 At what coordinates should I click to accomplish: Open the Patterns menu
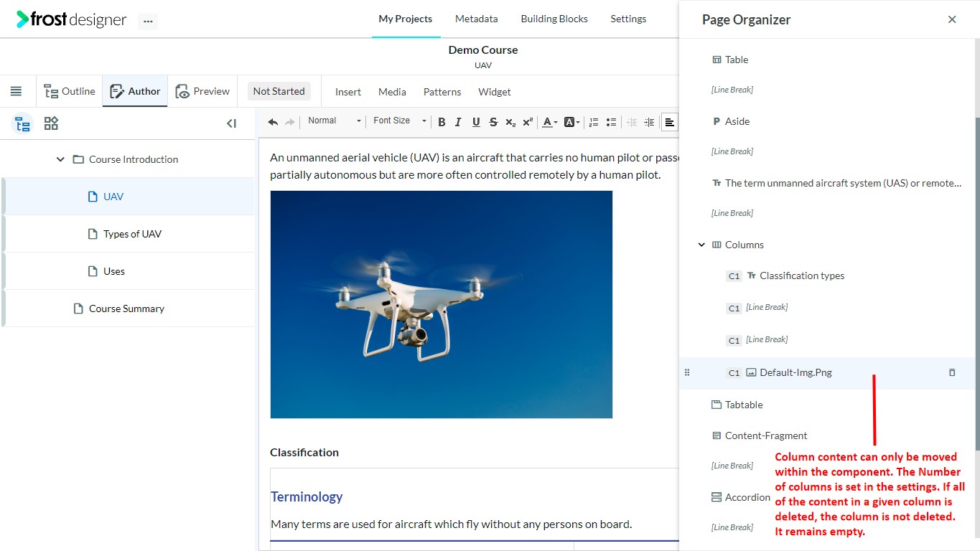click(442, 92)
